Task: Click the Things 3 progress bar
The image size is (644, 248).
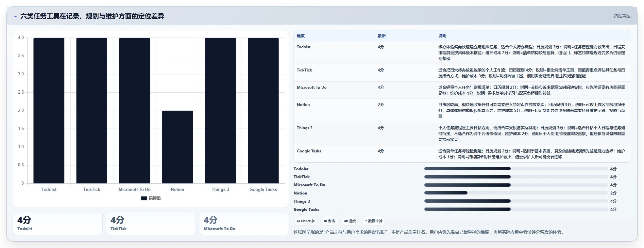Action: (516, 201)
